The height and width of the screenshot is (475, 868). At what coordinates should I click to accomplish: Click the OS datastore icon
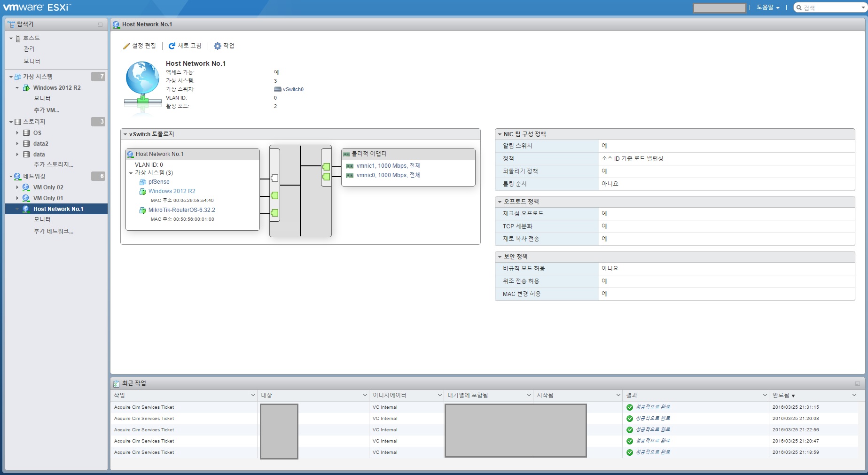(26, 133)
